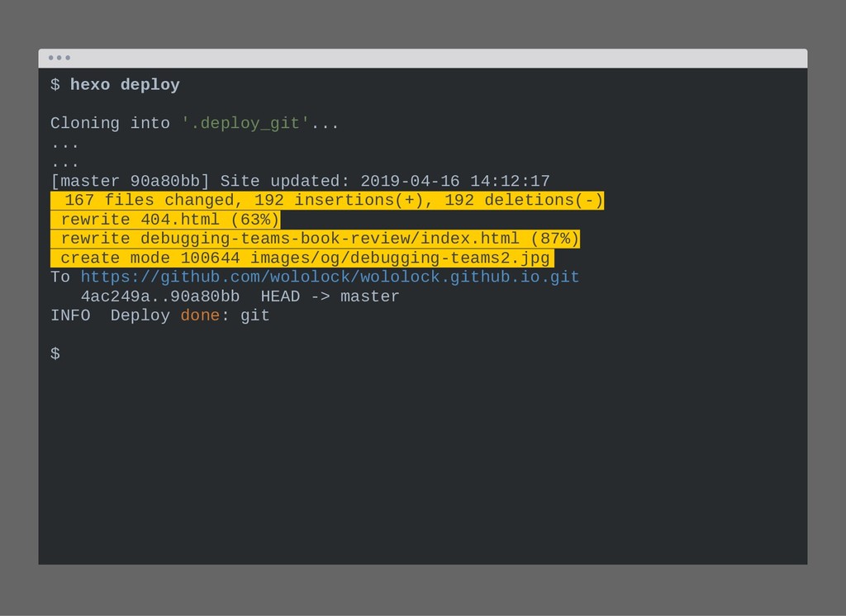
Task: Click the 'HEAD -> master' text
Action: 330,296
